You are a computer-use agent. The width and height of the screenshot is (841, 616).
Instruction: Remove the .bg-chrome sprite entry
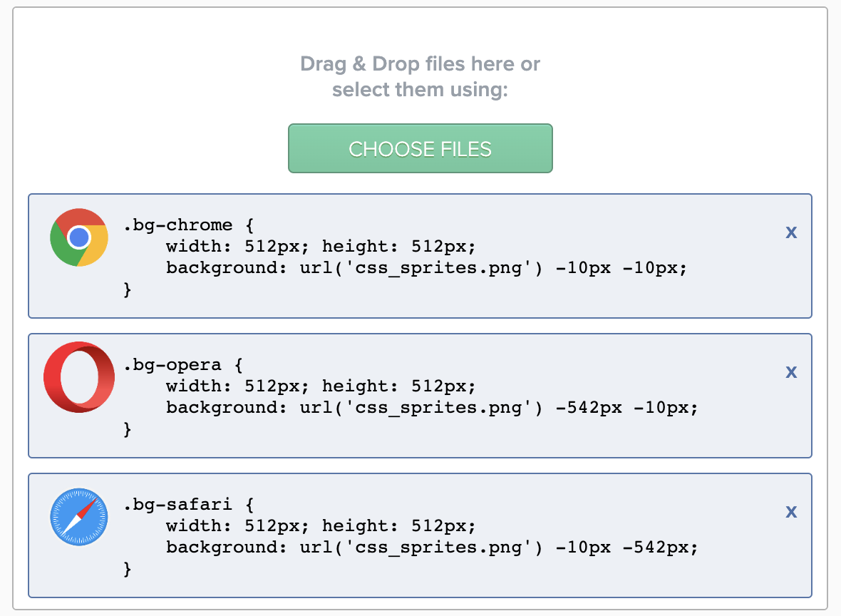pos(791,232)
